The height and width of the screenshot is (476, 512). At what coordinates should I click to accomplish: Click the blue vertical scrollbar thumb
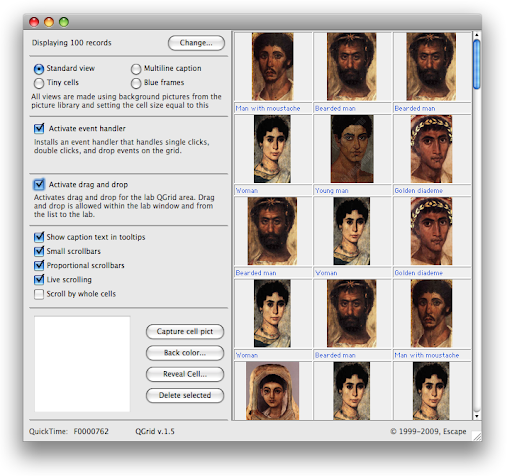pos(477,64)
